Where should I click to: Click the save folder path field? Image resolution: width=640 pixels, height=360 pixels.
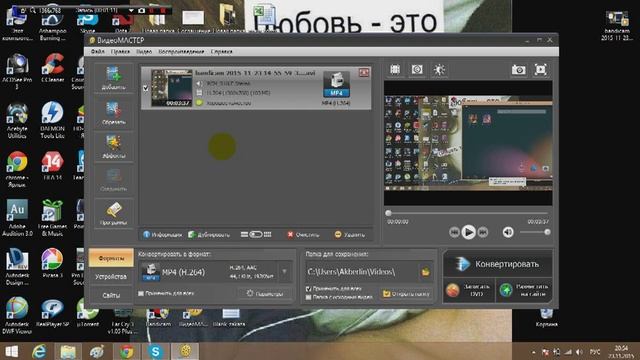tap(363, 272)
